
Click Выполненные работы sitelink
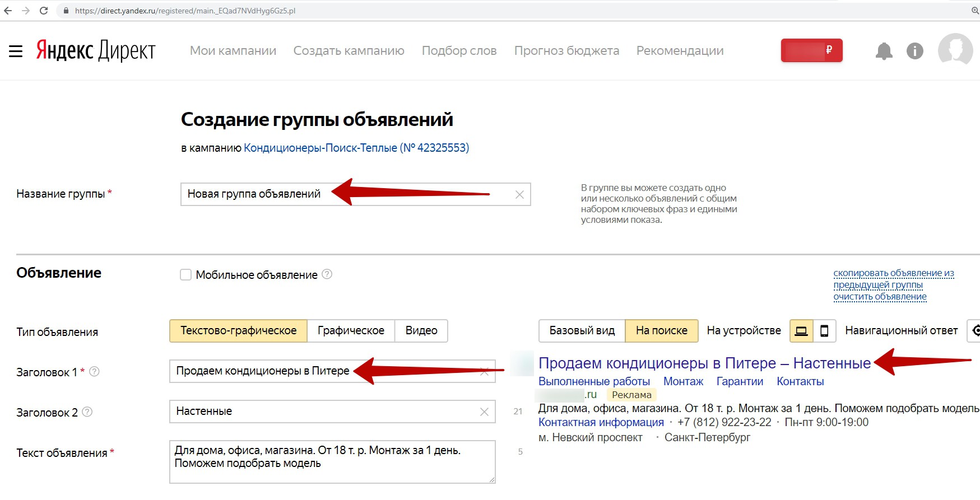[x=594, y=381]
